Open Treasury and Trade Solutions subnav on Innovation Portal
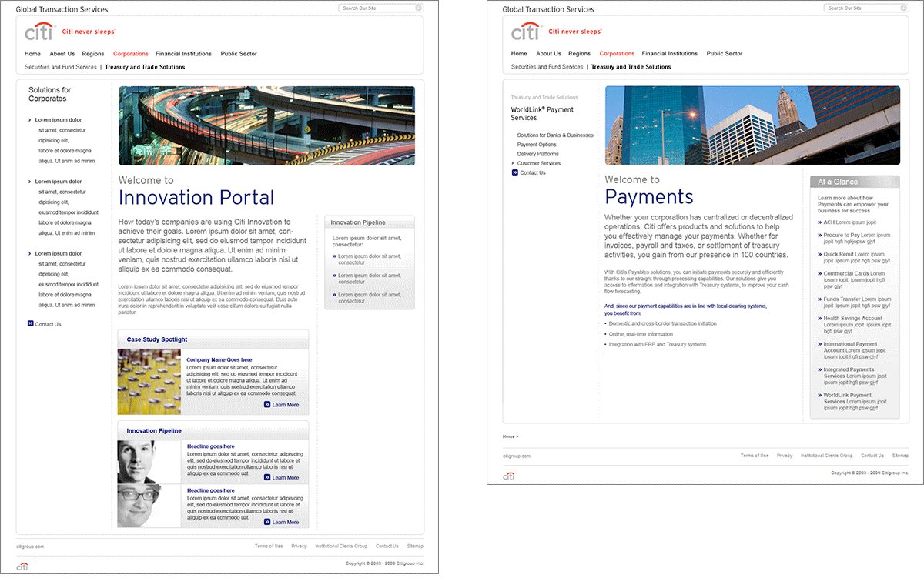 tap(145, 67)
